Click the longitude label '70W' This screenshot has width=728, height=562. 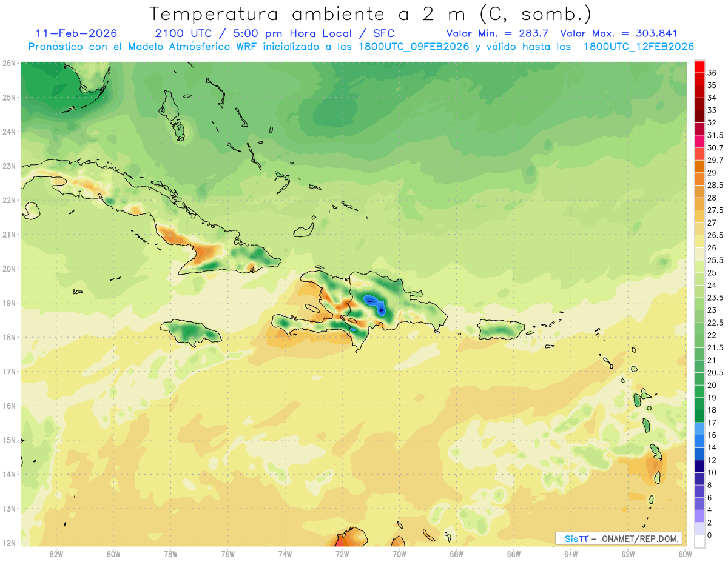point(399,554)
